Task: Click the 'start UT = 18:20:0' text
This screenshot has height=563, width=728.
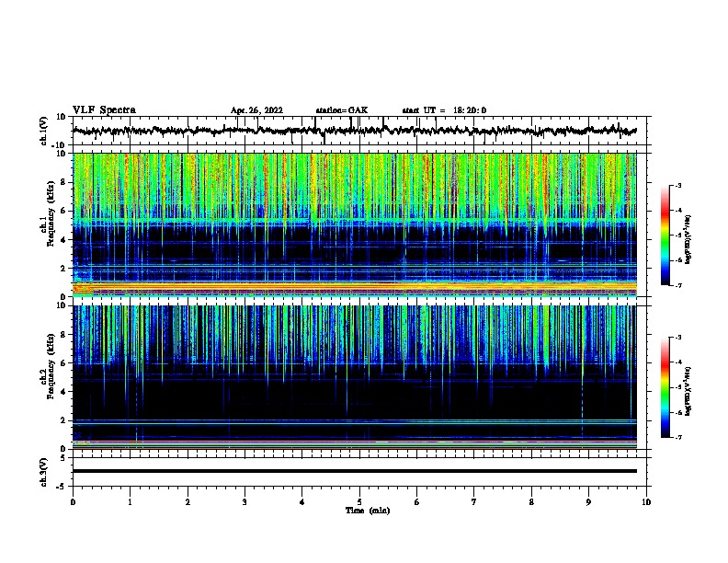Action: pyautogui.click(x=444, y=110)
